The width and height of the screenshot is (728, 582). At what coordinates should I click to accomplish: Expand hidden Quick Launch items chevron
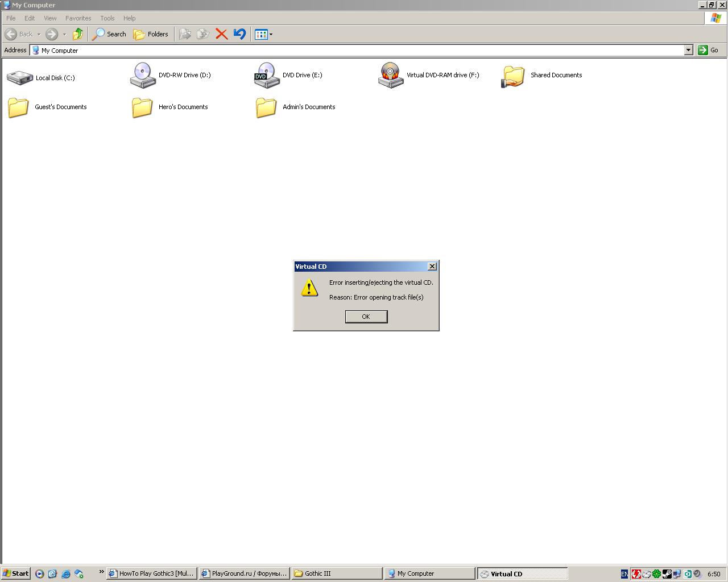tap(101, 572)
